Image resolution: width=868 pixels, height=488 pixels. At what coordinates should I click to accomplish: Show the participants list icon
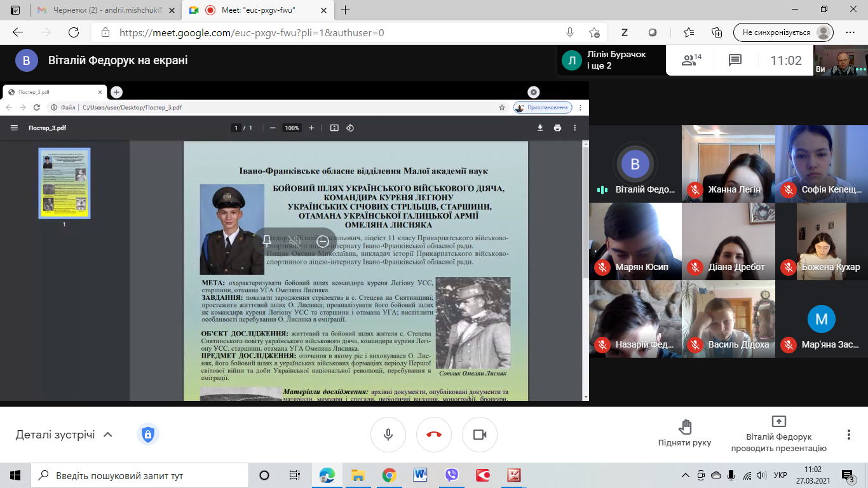point(691,60)
